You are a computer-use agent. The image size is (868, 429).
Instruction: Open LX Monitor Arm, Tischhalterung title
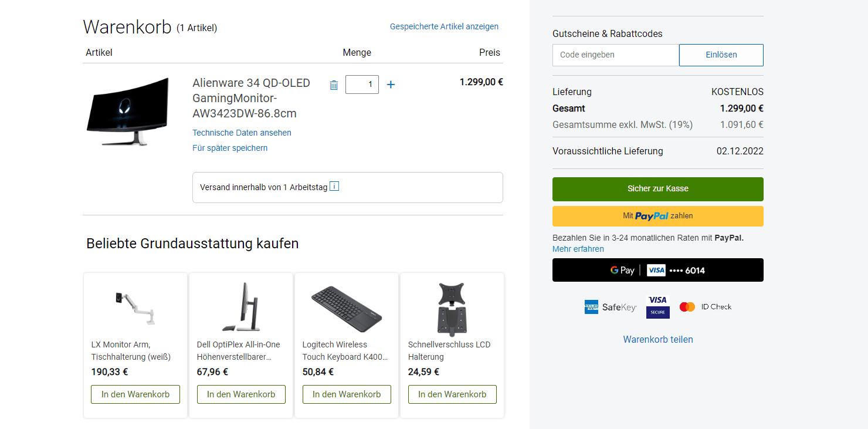[131, 350]
